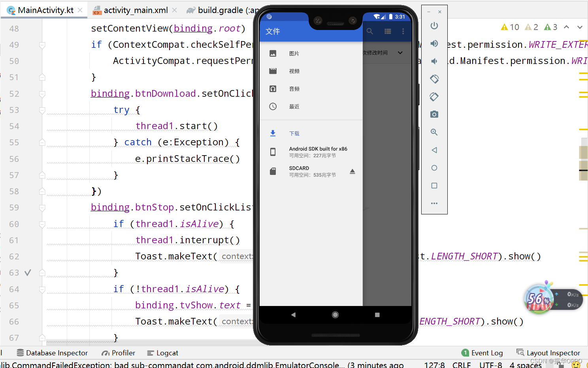Open 最近 (Recent) in Files drawer

point(311,107)
